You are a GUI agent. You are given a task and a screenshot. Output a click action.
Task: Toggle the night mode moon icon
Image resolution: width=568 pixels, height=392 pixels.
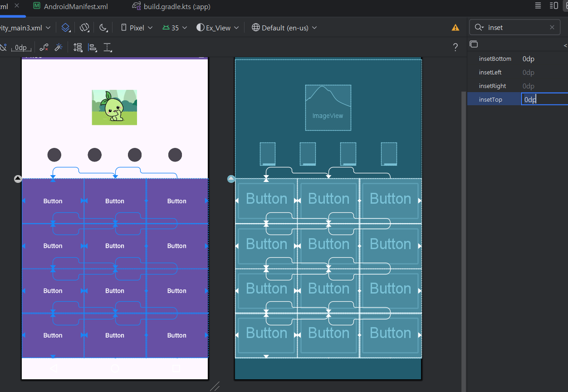pyautogui.click(x=103, y=28)
